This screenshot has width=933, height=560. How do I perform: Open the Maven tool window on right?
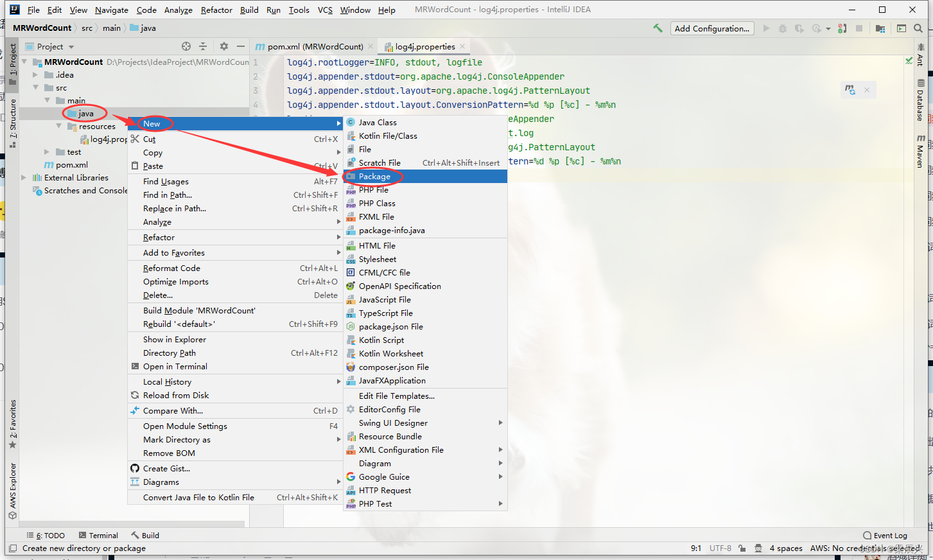click(x=920, y=152)
